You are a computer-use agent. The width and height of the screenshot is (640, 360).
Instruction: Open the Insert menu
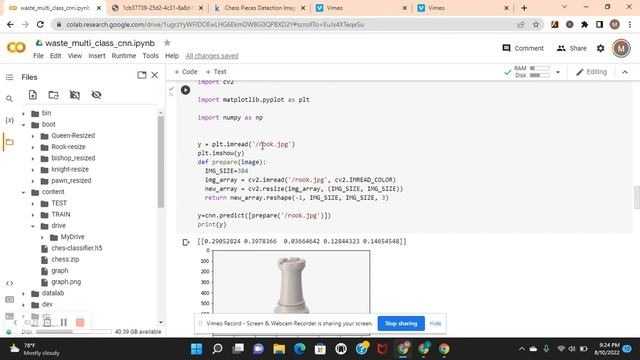click(x=97, y=56)
